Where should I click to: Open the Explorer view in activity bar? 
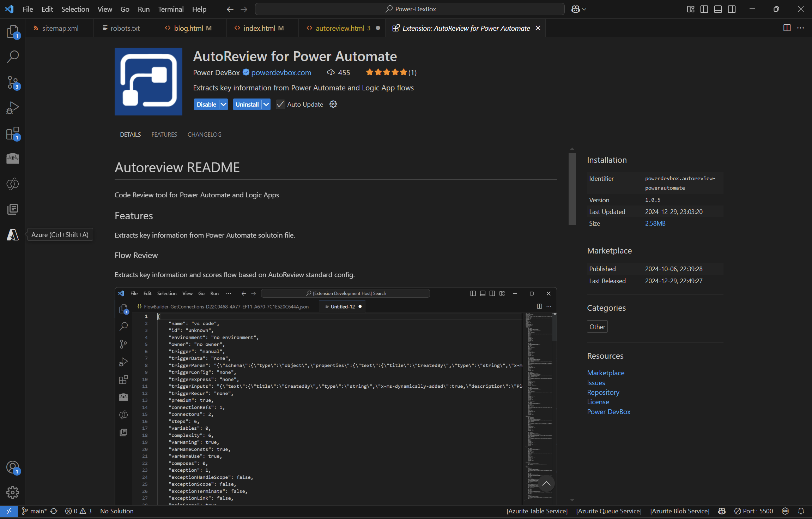[13, 31]
